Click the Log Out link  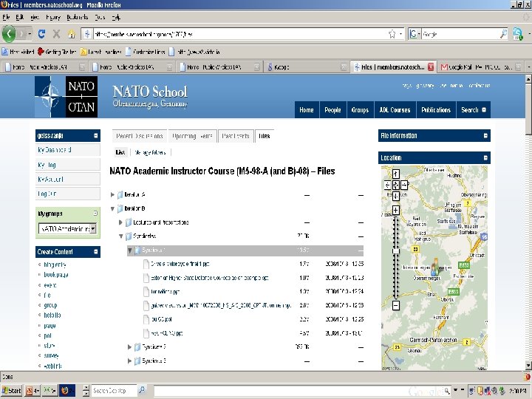tap(47, 194)
